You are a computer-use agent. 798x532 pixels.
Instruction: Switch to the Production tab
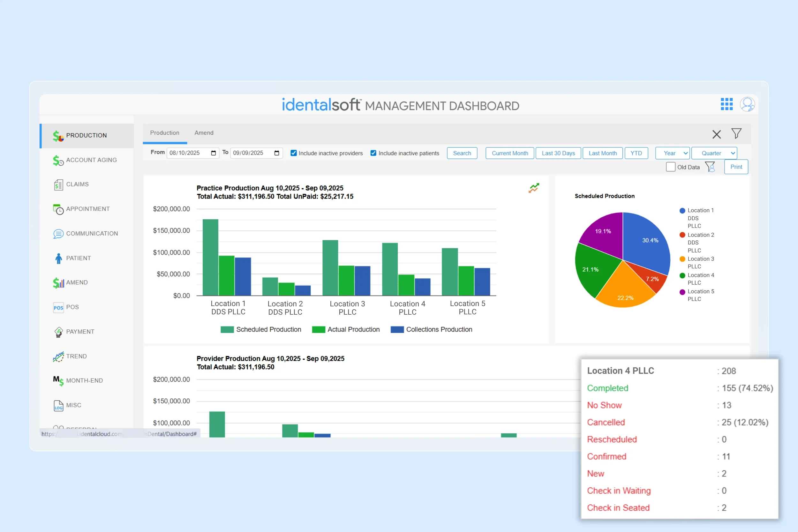(x=165, y=133)
